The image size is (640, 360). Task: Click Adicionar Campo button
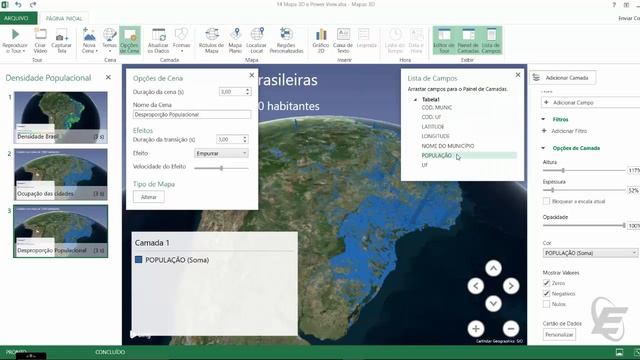point(592,103)
